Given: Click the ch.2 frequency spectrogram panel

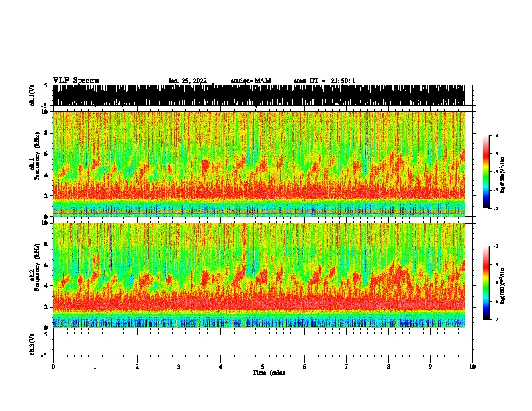Looking at the screenshot, I should coord(259,275).
